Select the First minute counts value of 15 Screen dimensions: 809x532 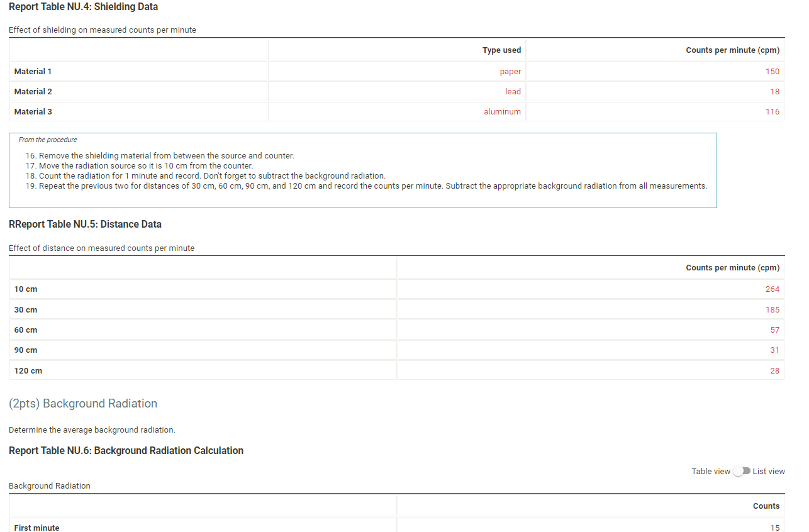click(x=774, y=528)
